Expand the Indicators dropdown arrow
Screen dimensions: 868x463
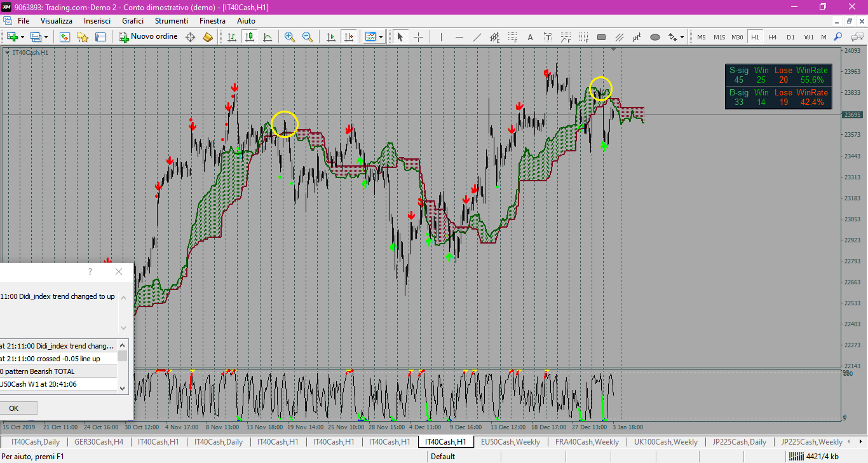tap(381, 37)
